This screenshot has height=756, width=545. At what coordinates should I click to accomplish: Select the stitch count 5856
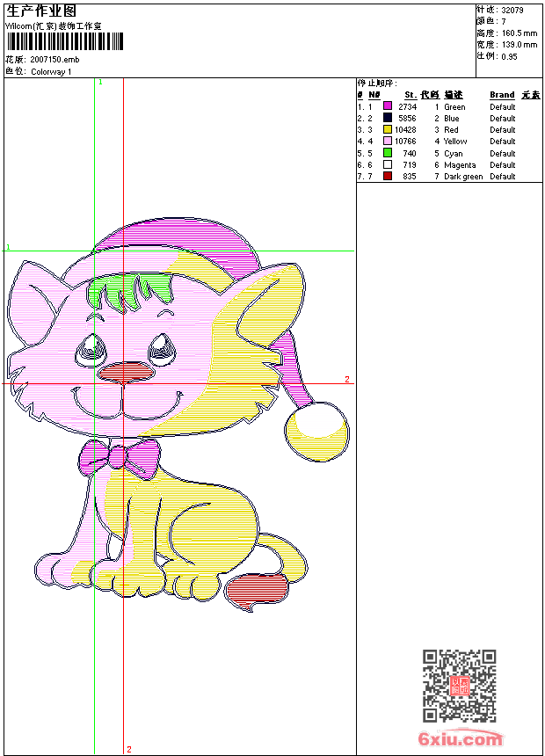pyautogui.click(x=408, y=118)
